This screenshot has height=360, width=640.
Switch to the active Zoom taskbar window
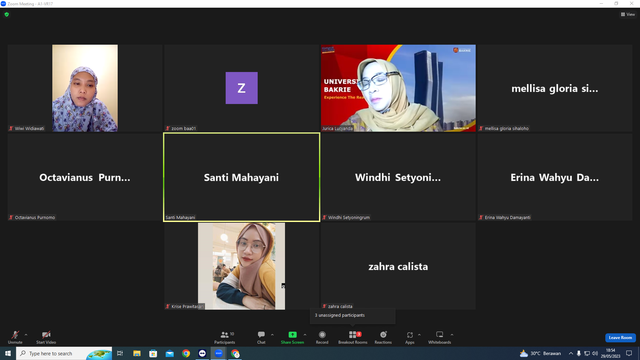(219, 353)
